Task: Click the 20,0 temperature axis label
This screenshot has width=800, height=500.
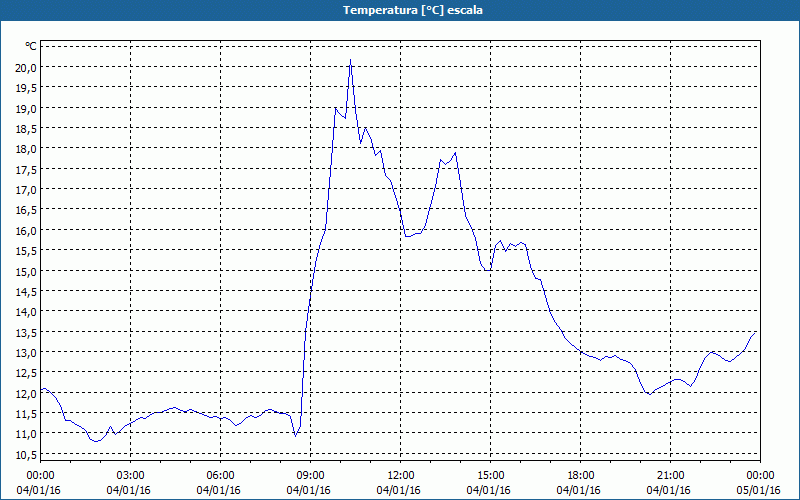Action: (27, 68)
